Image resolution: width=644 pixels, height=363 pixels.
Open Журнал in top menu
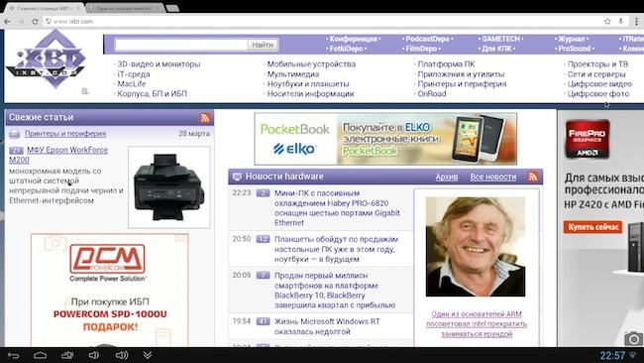coord(572,39)
